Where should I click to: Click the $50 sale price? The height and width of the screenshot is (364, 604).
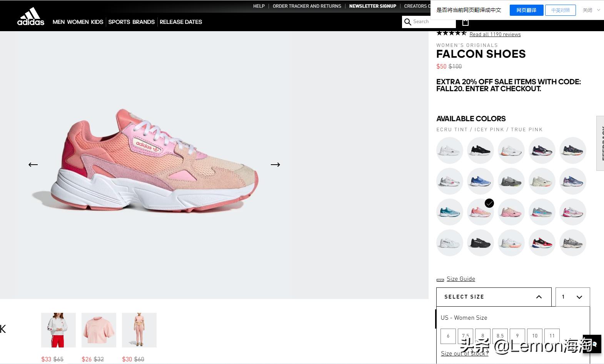tap(441, 67)
